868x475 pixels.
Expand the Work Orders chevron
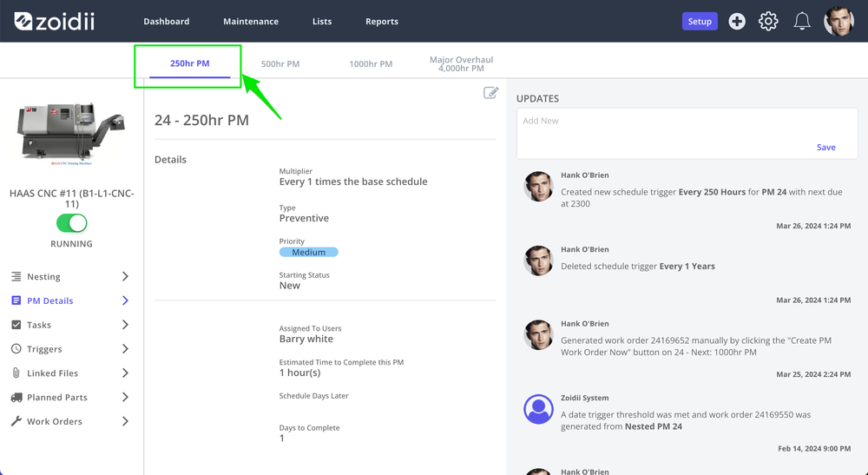coord(125,421)
